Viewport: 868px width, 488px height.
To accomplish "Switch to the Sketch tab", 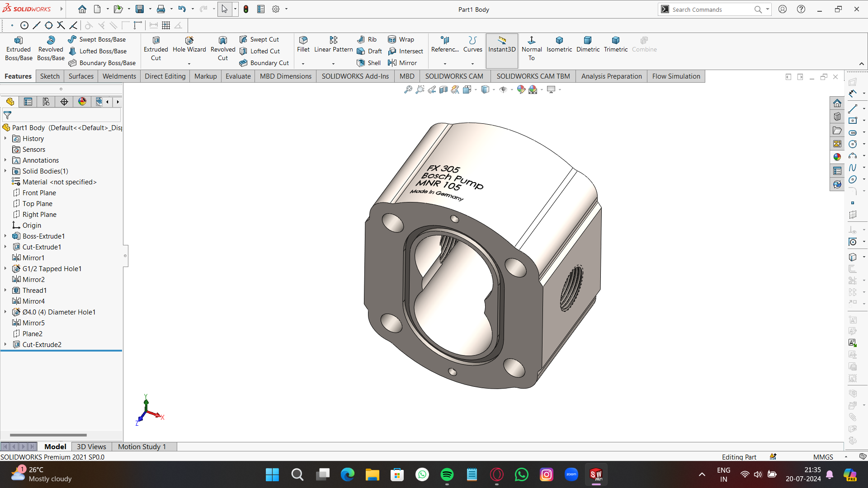I will [x=50, y=76].
